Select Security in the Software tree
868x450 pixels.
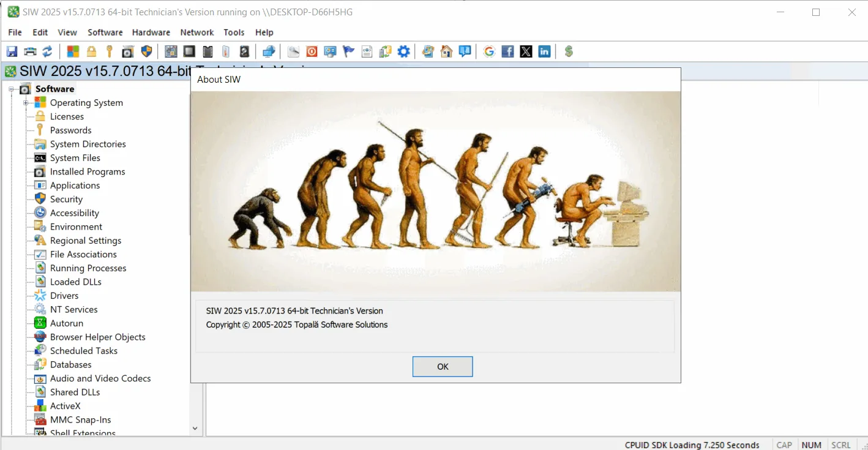[x=66, y=200]
